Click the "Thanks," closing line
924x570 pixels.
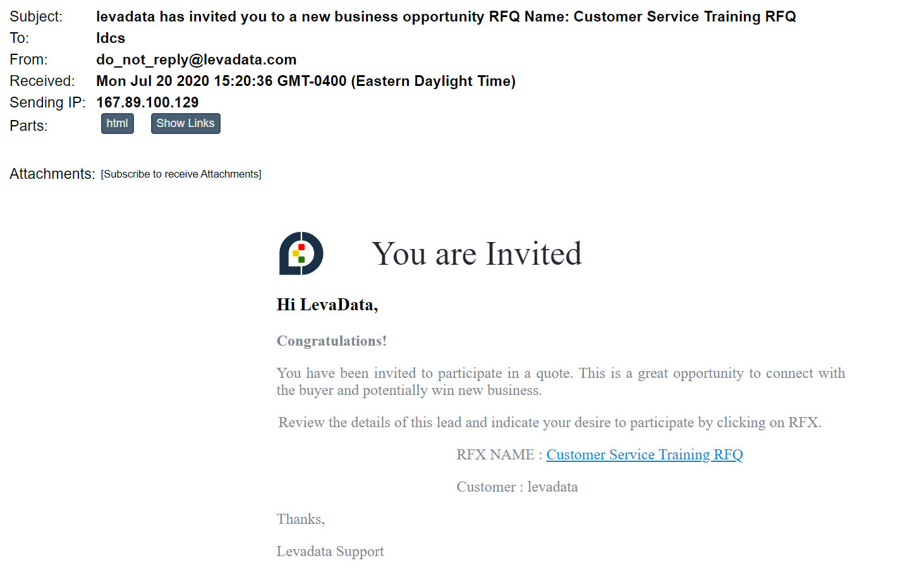pos(300,519)
